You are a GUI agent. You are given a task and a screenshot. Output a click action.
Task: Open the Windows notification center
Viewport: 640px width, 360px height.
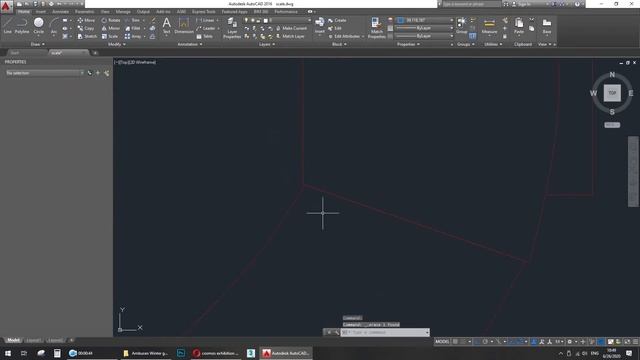(629, 353)
